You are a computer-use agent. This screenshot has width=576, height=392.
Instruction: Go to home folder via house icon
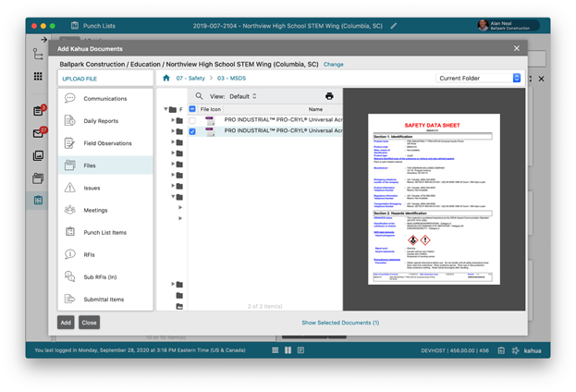166,79
